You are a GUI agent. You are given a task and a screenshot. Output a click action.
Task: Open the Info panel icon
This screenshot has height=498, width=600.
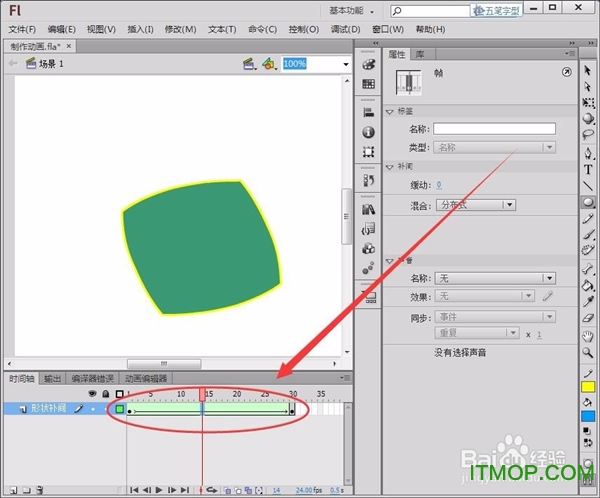369,132
